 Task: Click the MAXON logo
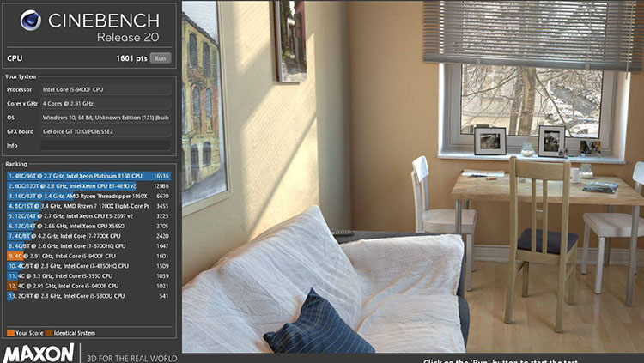pyautogui.click(x=39, y=354)
